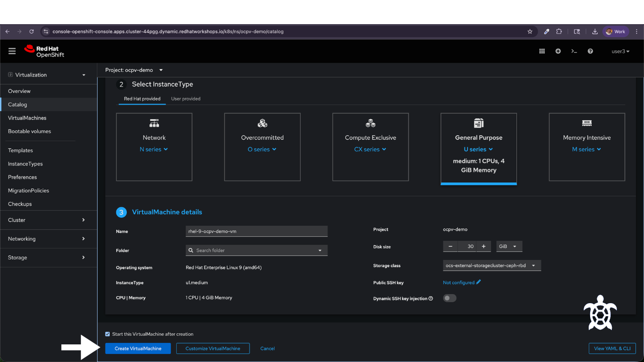Click the browser back arrow
Screen dimensions: 644x362
coord(8,31)
